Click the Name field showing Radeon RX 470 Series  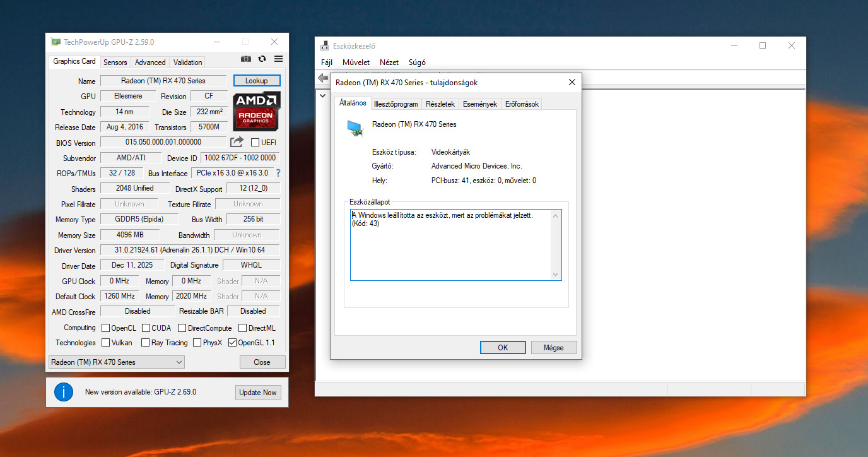163,81
